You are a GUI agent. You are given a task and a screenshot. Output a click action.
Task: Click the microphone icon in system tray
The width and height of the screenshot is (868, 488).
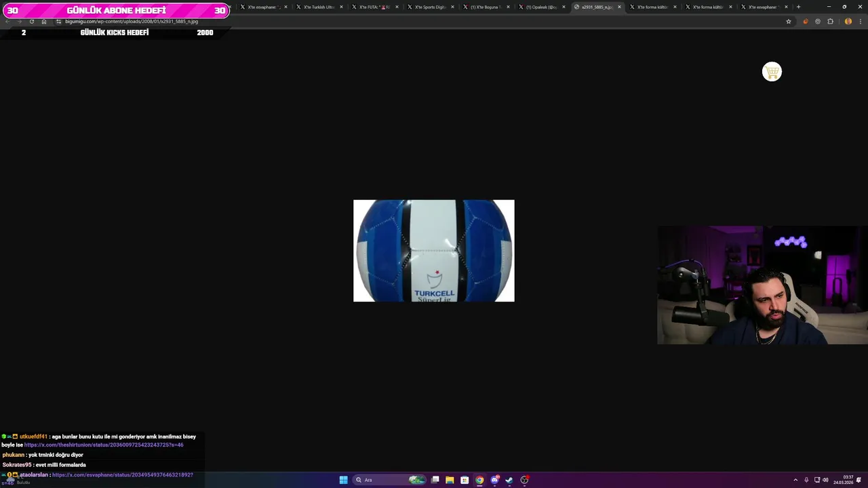(x=806, y=480)
